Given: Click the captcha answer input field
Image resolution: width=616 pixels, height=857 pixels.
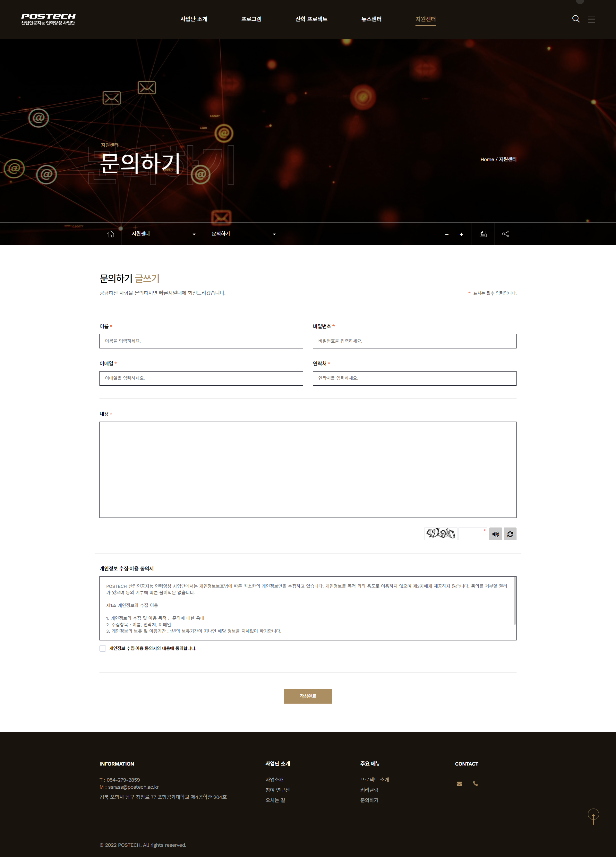Looking at the screenshot, I should click(x=473, y=534).
